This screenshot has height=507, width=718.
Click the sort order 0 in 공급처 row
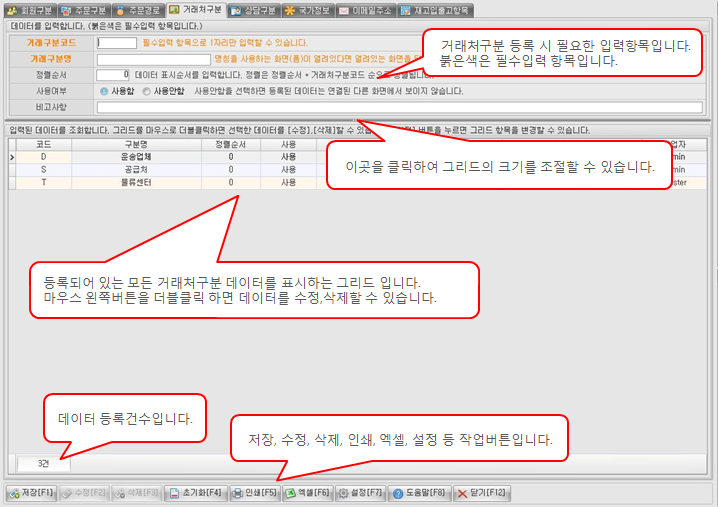coord(231,170)
